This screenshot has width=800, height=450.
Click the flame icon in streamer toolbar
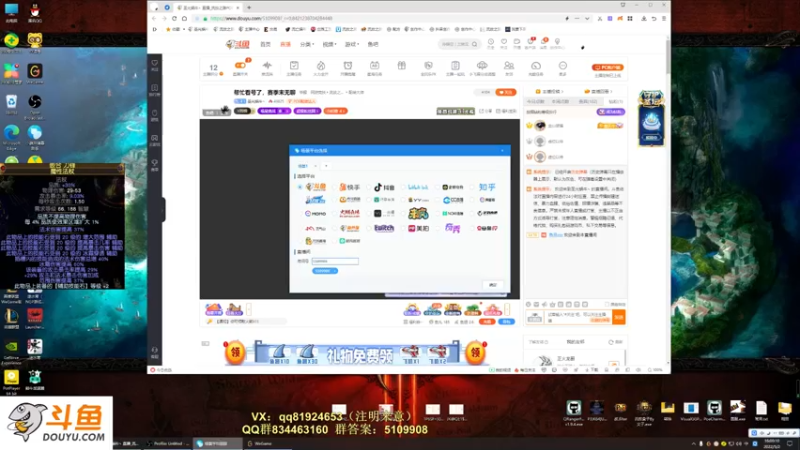(321, 65)
